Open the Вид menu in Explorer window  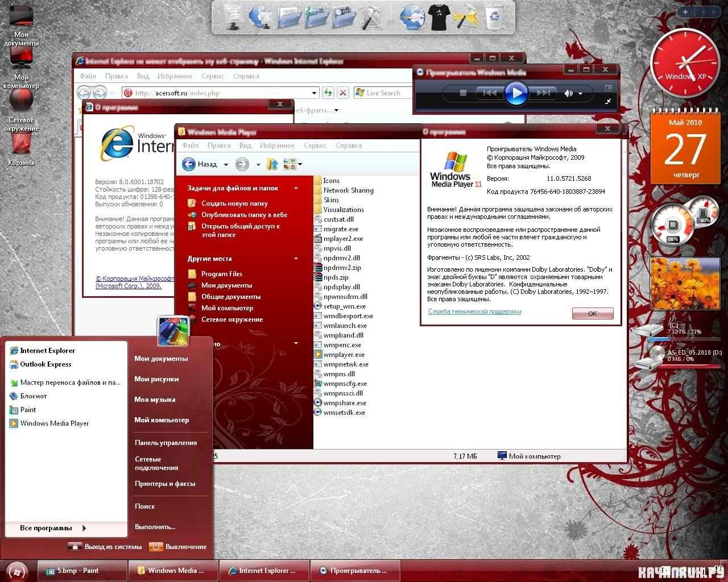[x=245, y=145]
